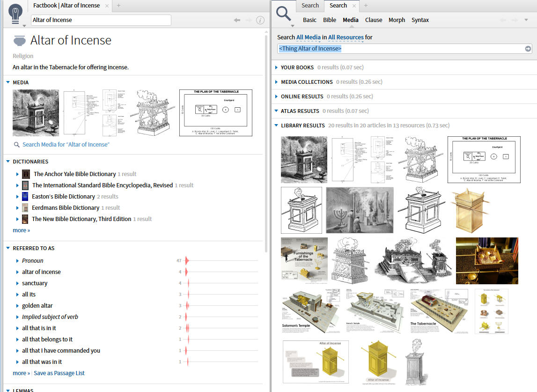
Task: Open the Search panel menu arrow
Action: (292, 26)
